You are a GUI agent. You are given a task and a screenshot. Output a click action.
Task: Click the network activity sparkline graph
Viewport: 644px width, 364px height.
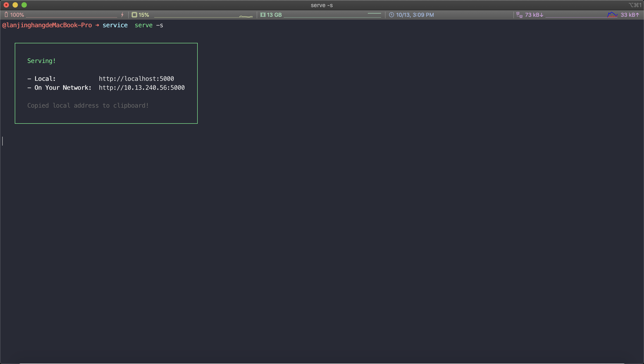pyautogui.click(x=612, y=15)
